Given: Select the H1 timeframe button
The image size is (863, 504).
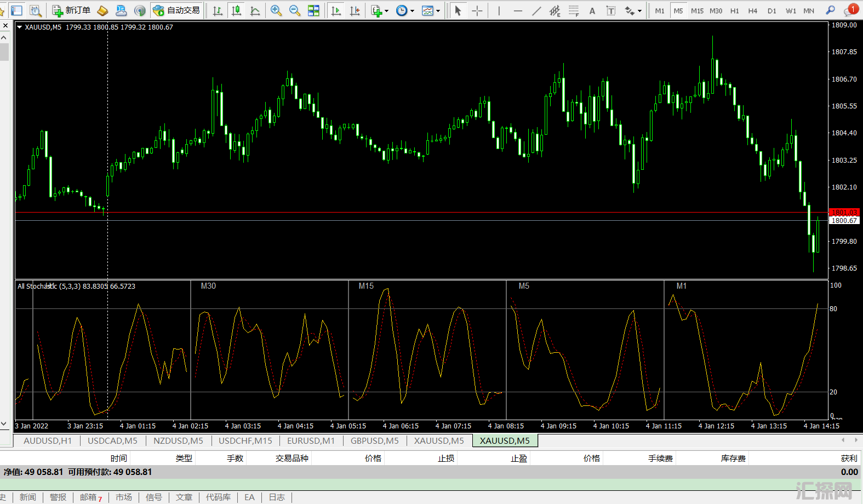Looking at the screenshot, I should pyautogui.click(x=734, y=10).
